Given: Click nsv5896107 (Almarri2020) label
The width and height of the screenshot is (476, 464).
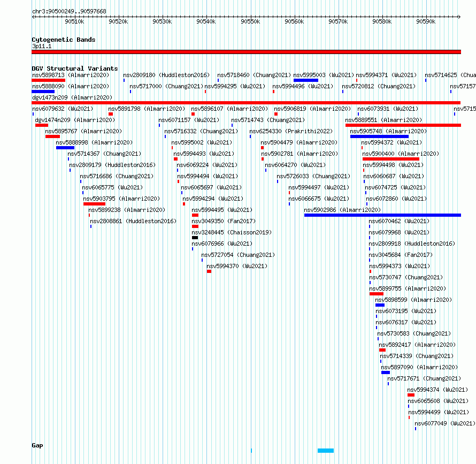Looking at the screenshot, I should [x=229, y=109].
